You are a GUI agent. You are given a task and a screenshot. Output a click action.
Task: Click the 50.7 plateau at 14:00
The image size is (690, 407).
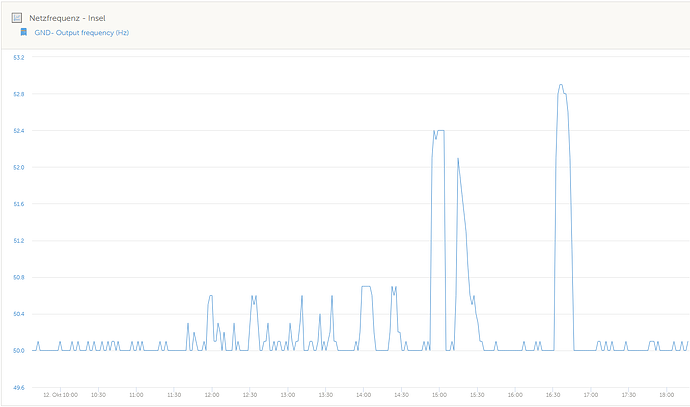pos(366,286)
